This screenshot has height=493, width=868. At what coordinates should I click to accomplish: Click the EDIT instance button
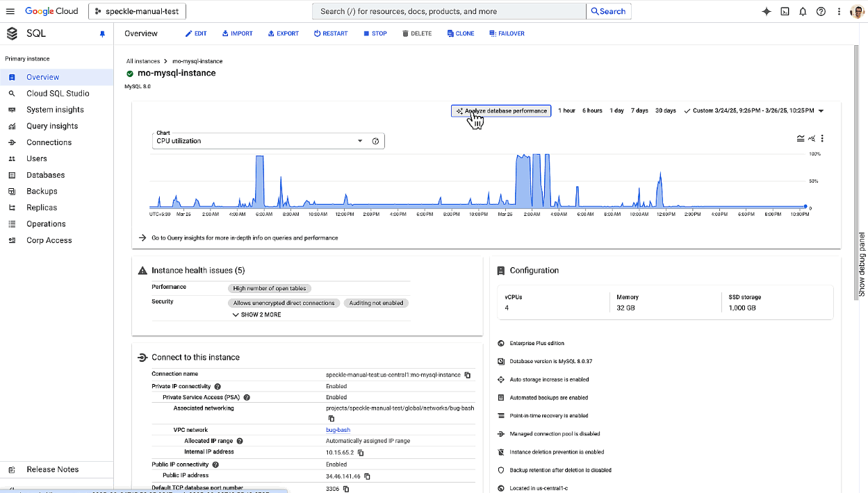pos(196,33)
